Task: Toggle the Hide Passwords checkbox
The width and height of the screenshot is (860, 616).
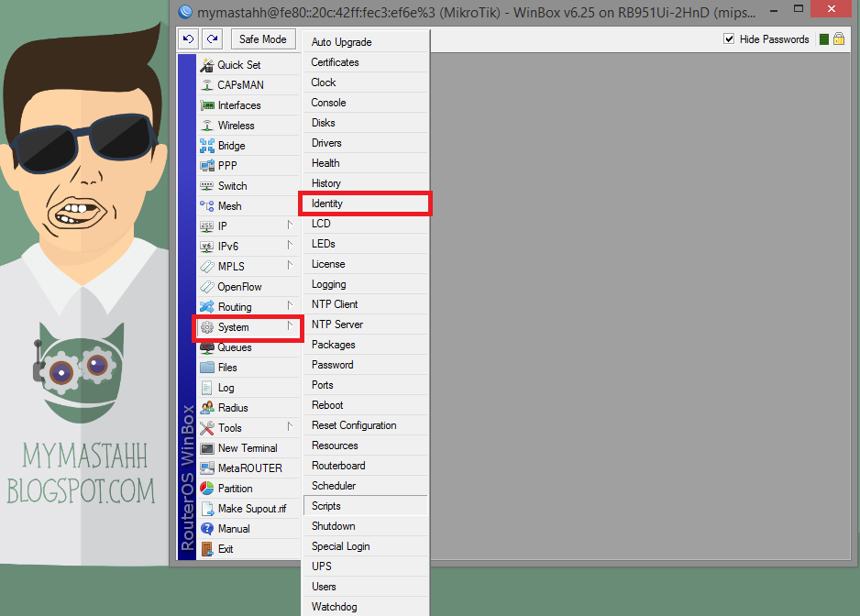Action: (729, 38)
